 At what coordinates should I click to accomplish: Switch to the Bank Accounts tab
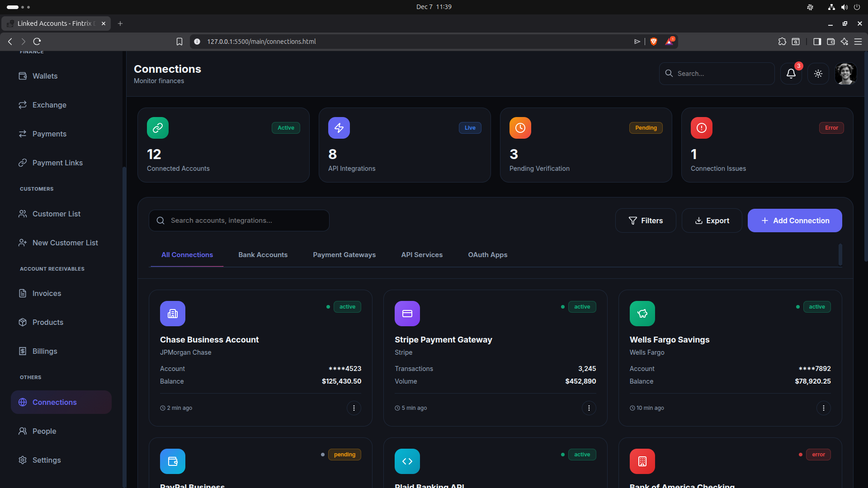(263, 255)
